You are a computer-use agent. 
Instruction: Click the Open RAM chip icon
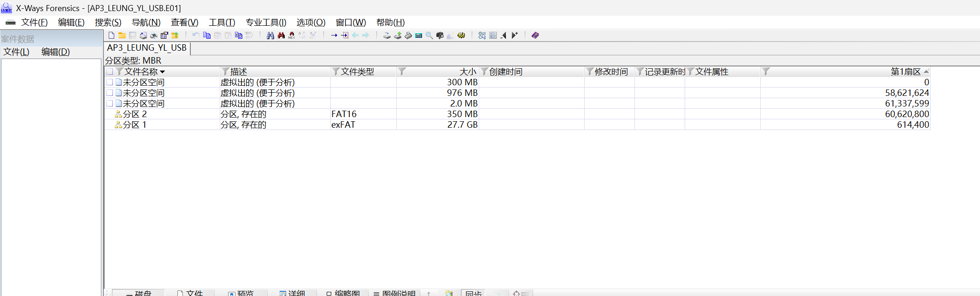408,36
